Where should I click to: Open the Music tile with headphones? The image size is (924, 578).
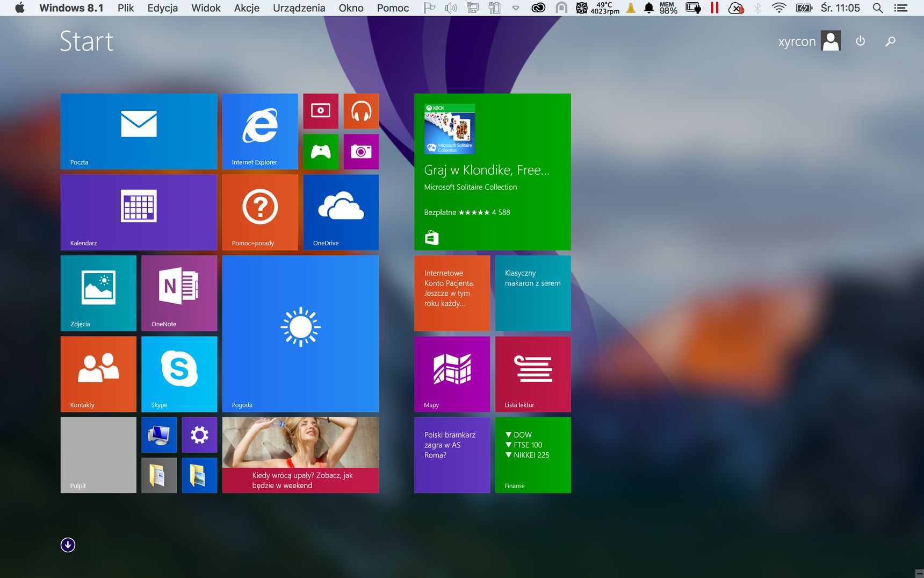click(x=361, y=111)
